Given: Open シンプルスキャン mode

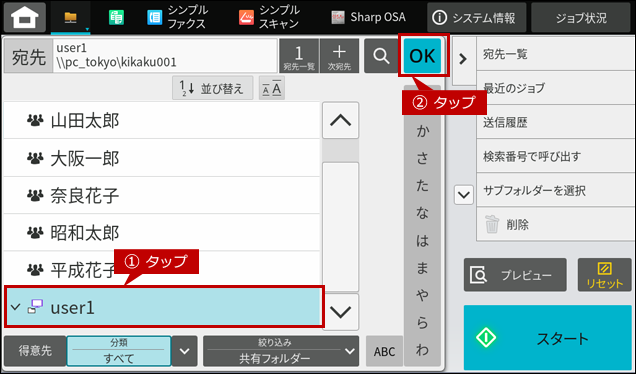Looking at the screenshot, I should pyautogui.click(x=269, y=17).
